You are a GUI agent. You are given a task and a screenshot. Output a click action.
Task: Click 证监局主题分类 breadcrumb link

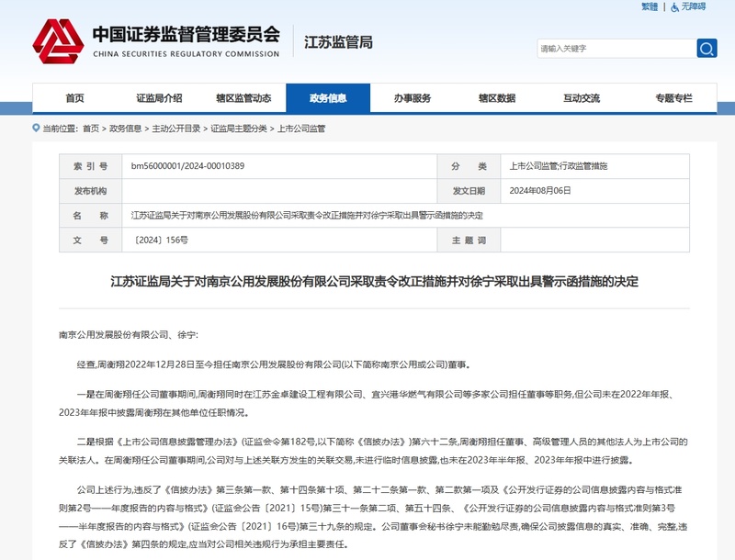pos(239,129)
